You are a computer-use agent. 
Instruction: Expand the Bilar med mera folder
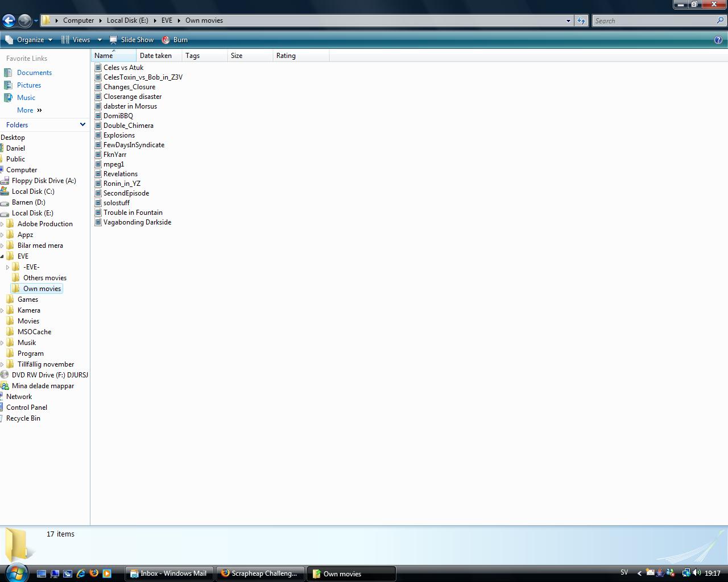pos(2,246)
